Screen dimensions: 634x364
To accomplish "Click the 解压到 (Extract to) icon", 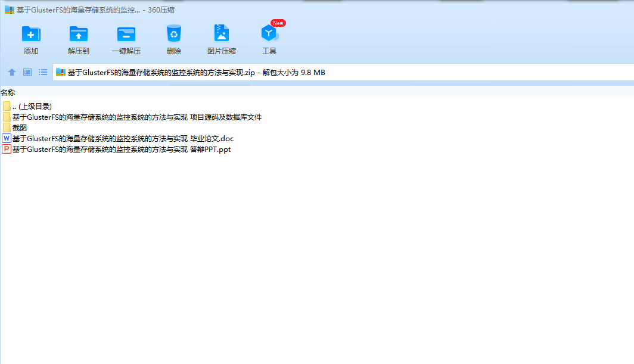I will [79, 34].
